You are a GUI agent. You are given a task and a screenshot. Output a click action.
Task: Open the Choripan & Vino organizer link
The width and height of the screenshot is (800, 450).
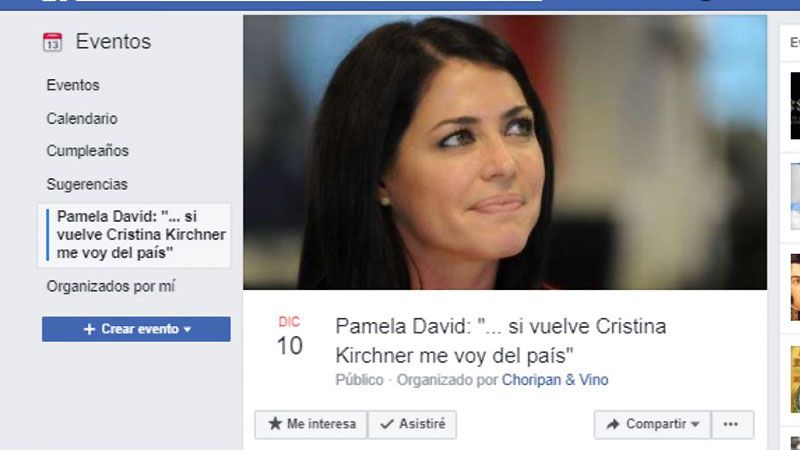click(x=555, y=380)
